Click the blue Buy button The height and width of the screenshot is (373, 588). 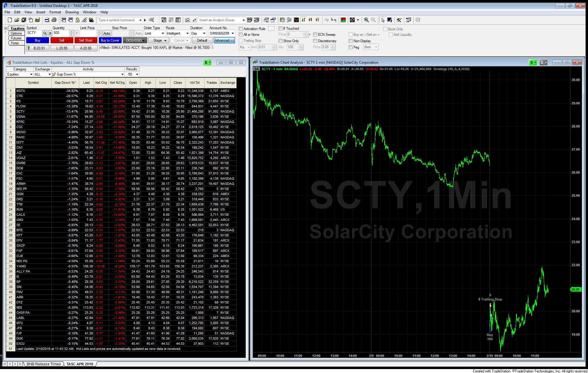pos(38,40)
